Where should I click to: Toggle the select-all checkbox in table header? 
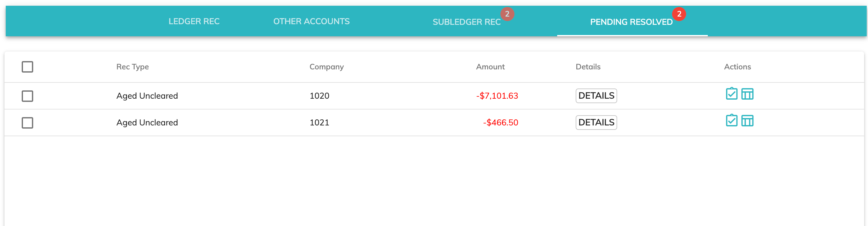point(27,67)
